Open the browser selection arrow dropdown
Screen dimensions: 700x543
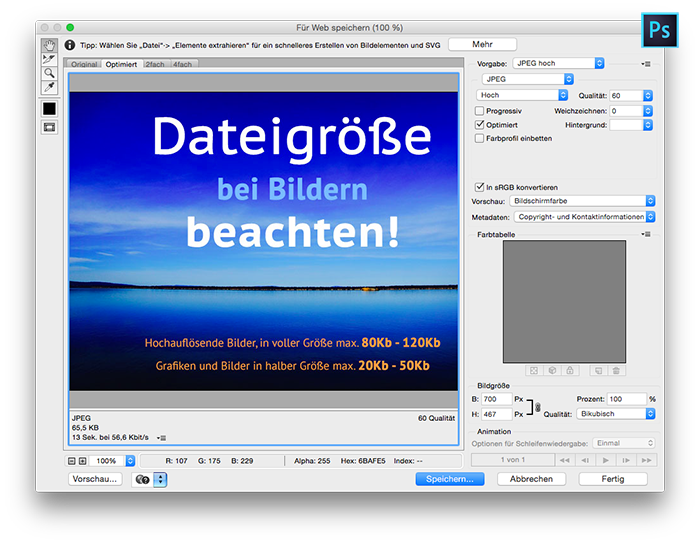[x=160, y=480]
